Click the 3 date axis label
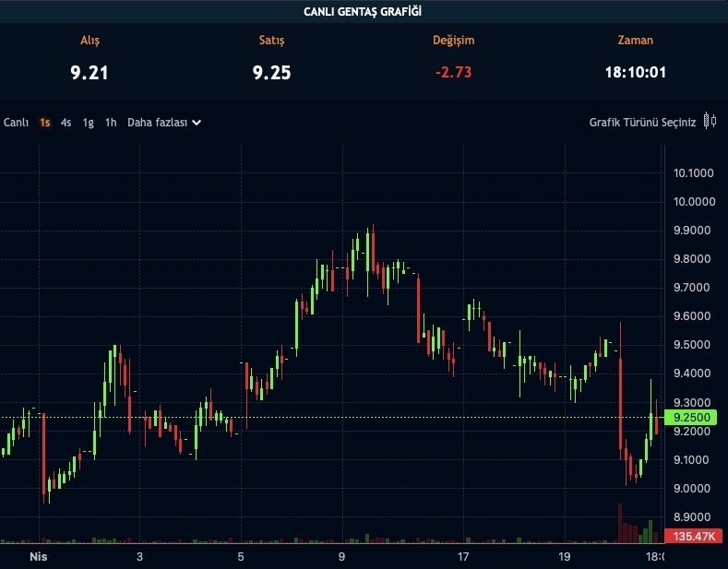Image resolution: width=728 pixels, height=569 pixels. (x=139, y=556)
